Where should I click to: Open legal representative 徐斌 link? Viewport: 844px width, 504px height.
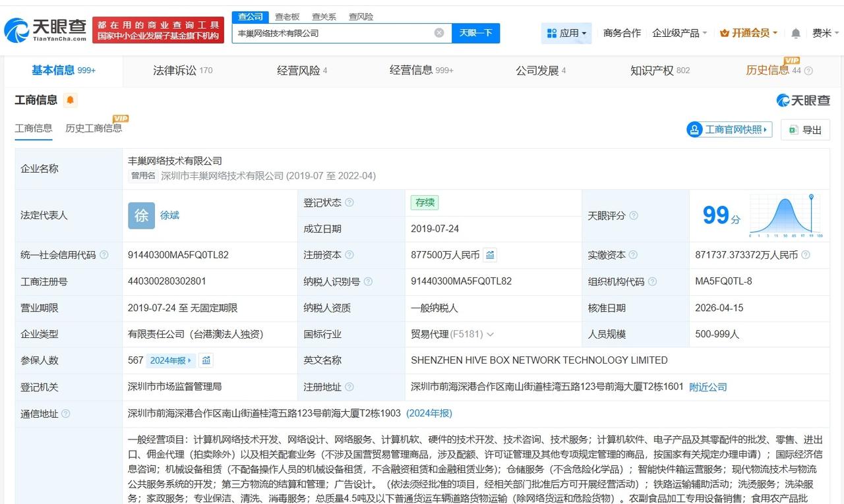pyautogui.click(x=169, y=215)
